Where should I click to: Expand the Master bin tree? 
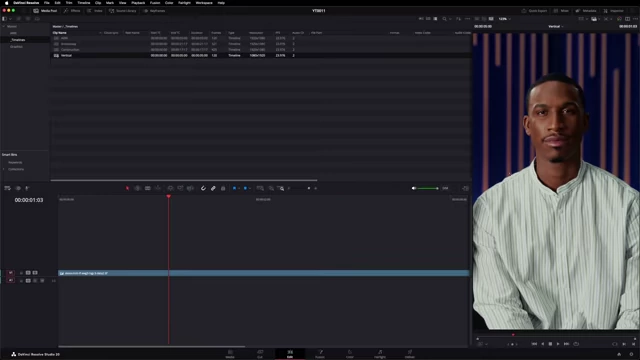4,26
